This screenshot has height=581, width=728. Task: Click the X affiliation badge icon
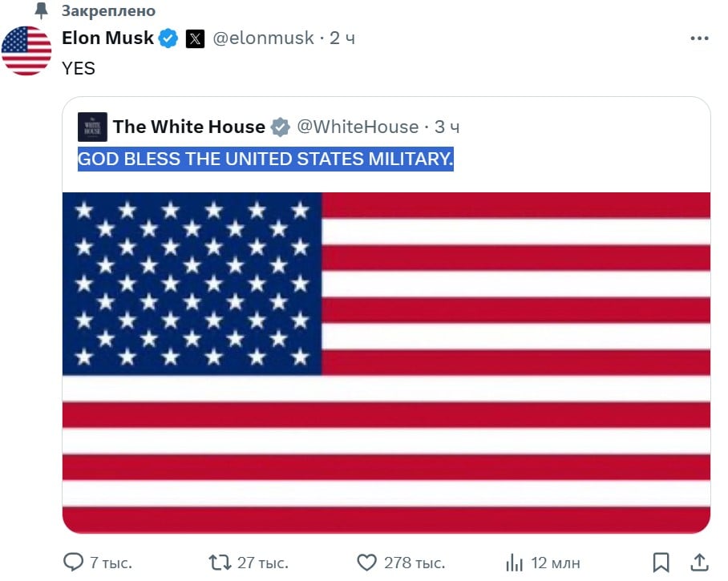195,38
